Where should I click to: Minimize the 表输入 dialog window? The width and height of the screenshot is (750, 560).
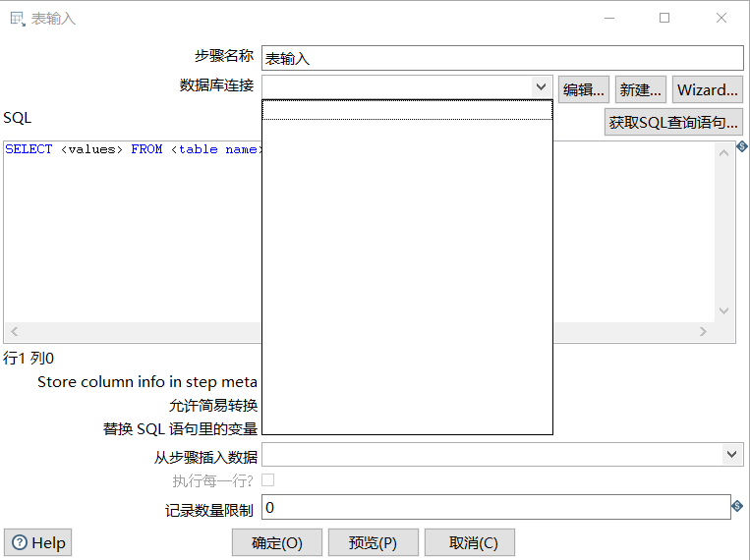pos(609,18)
